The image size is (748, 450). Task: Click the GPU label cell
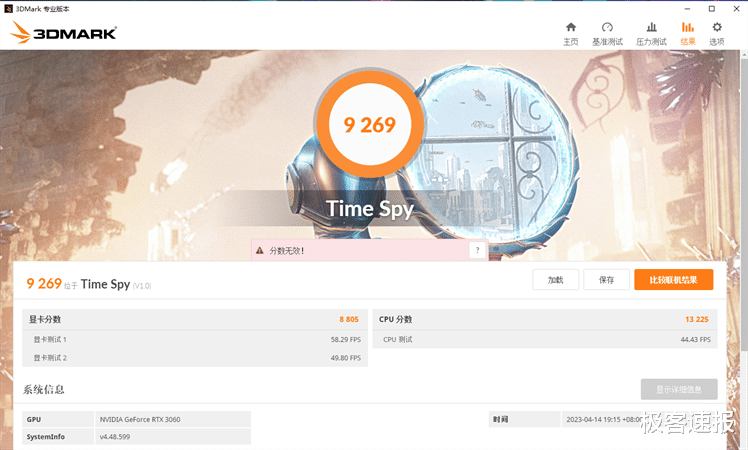coord(58,419)
